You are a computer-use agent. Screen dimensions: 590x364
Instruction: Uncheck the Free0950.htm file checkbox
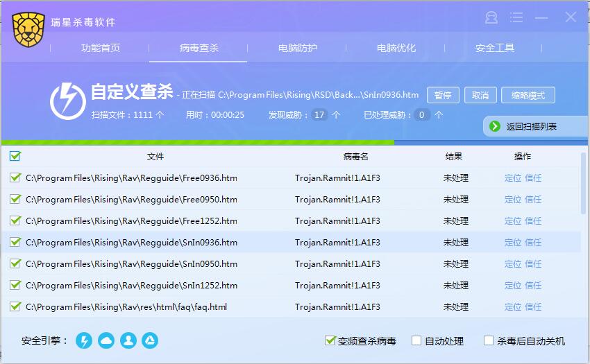pos(15,199)
